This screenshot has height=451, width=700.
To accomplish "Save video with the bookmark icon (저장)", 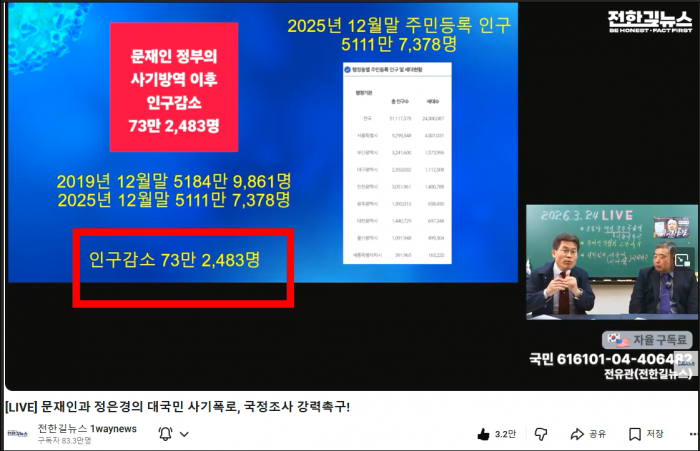I will pyautogui.click(x=635, y=434).
